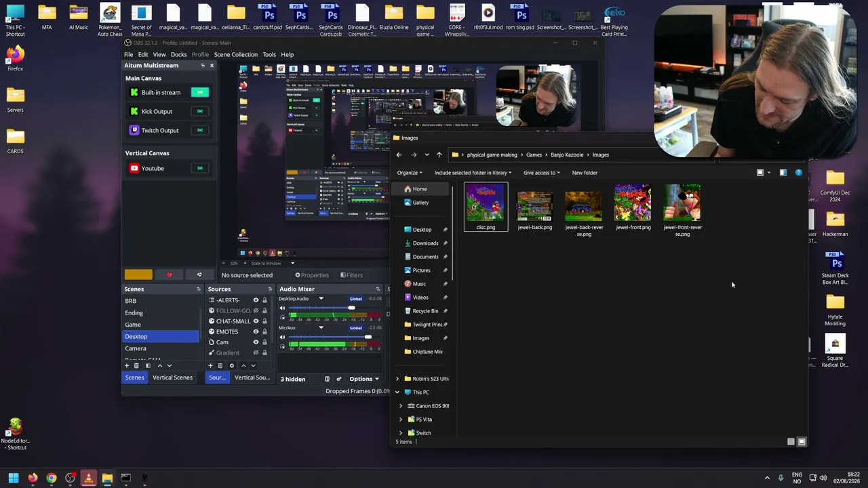Click the orange button below preview
The height and width of the screenshot is (488, 868).
click(x=138, y=275)
